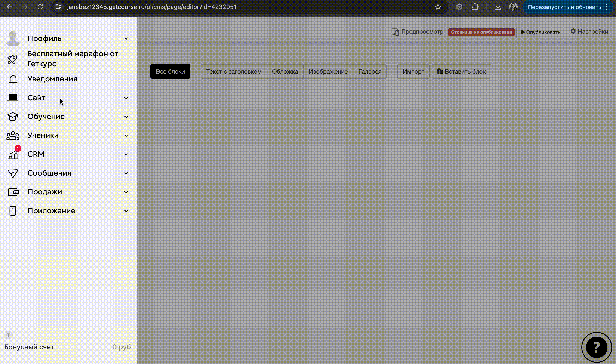Expand the Продажи section chevron
The width and height of the screenshot is (616, 364).
point(126,192)
